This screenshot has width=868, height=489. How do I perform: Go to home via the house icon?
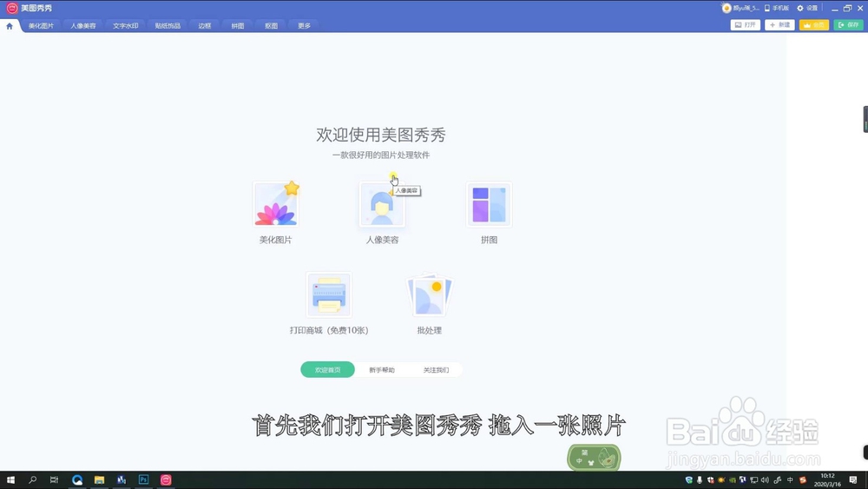point(10,25)
